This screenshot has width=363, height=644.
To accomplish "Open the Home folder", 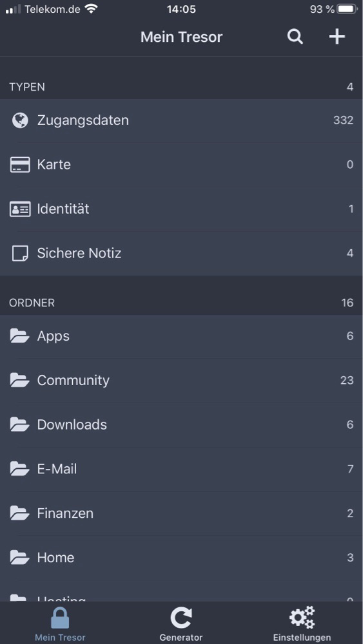I will (x=181, y=557).
